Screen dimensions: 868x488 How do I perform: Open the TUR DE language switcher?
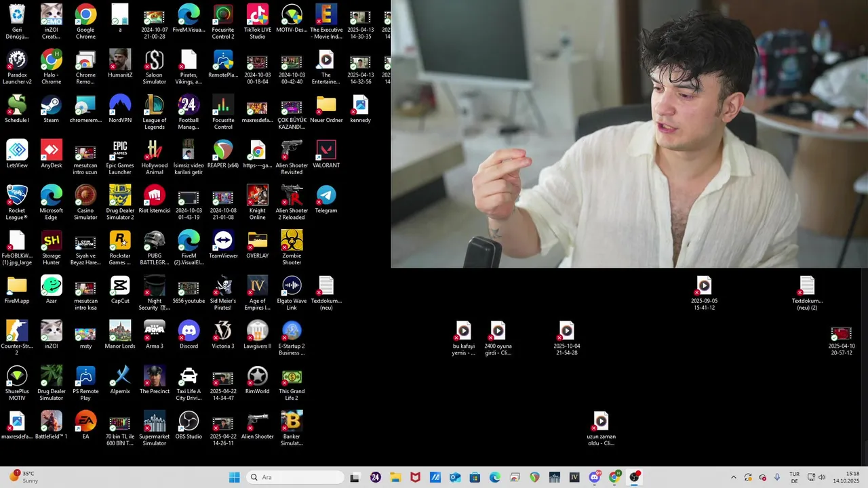tap(794, 477)
